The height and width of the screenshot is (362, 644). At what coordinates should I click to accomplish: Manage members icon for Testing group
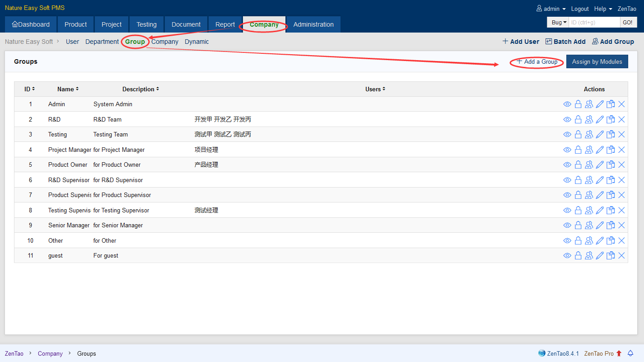click(589, 135)
